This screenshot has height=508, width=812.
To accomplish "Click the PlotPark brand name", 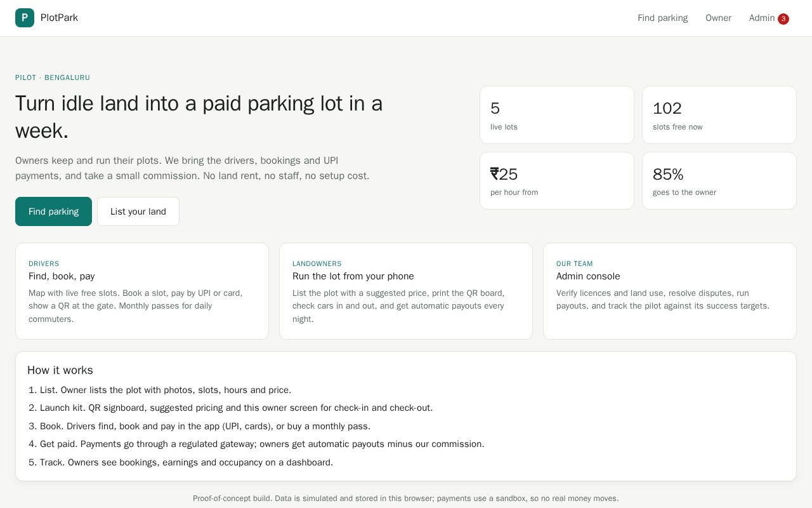I will [x=59, y=18].
